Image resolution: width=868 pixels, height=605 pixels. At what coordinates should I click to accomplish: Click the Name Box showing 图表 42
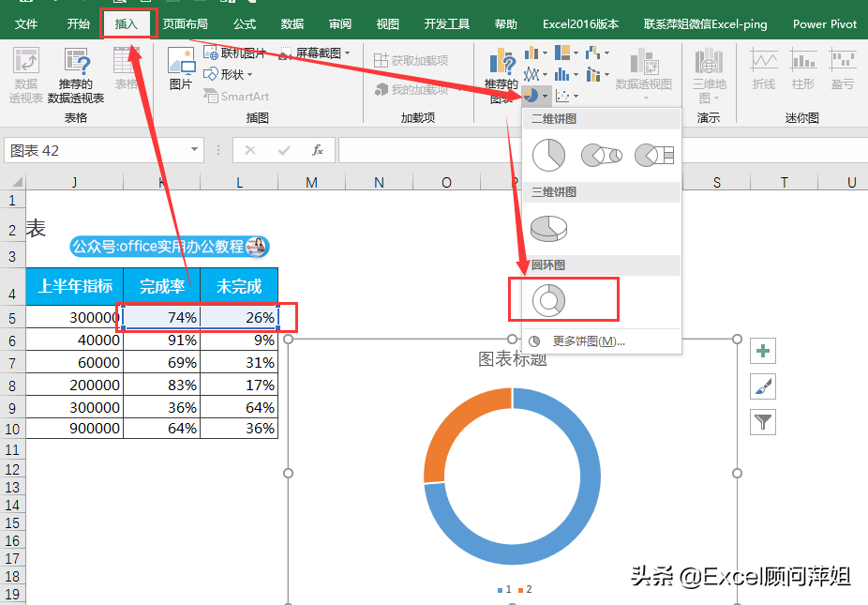[x=94, y=150]
